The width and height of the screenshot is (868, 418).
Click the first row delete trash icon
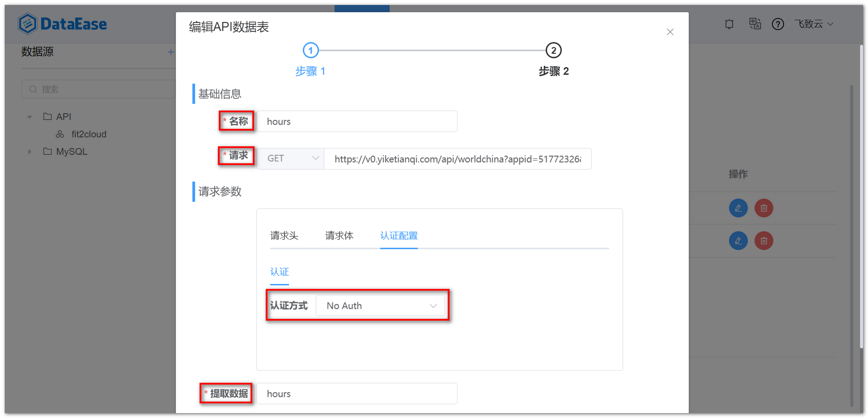[x=764, y=208]
